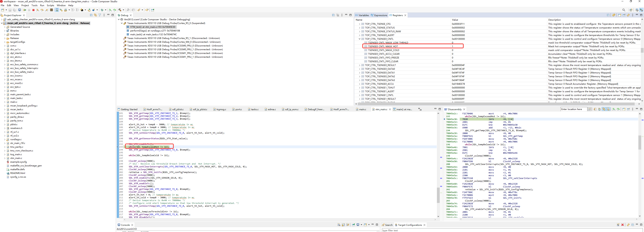
Task: Click the Build hammer icon
Action: click(120, 10)
